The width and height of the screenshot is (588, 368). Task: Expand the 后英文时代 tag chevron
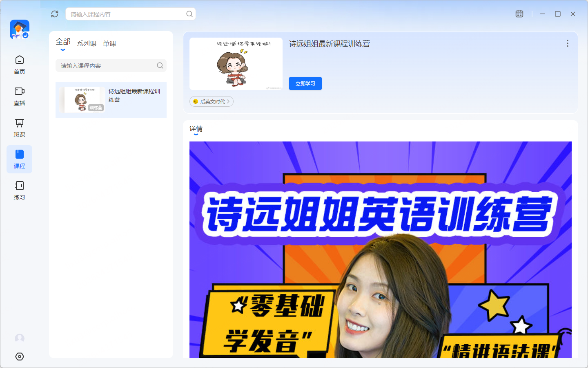click(x=228, y=101)
